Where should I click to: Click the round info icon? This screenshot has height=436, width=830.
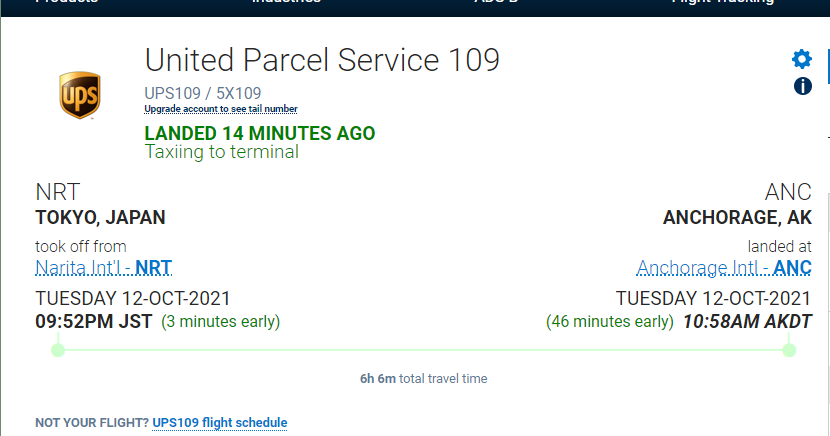coord(802,86)
